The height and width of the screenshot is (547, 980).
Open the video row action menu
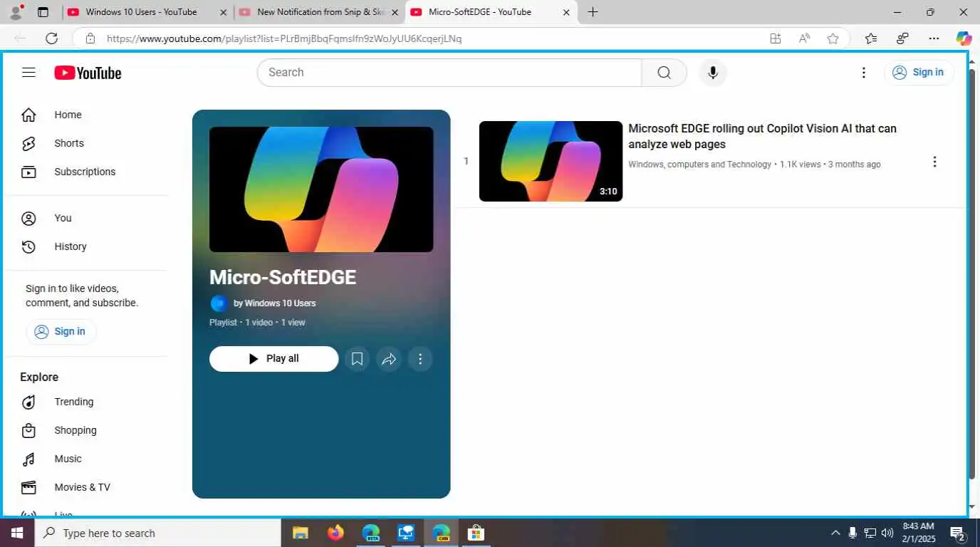934,162
